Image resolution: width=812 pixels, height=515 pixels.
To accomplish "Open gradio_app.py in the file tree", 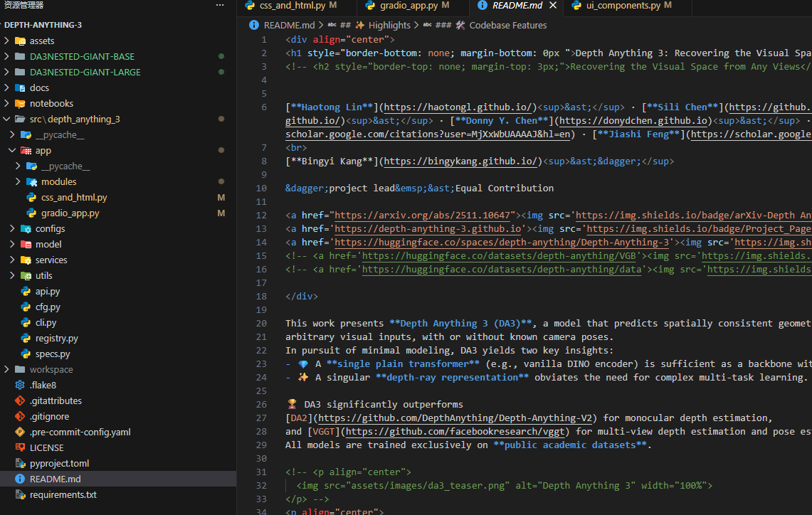I will 70,213.
